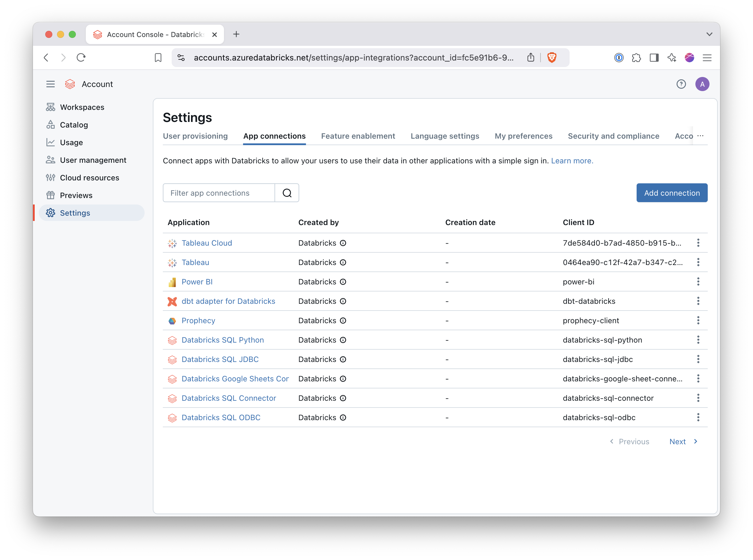753x560 pixels.
Task: Open dbt adapter for Databricks link
Action: pos(228,301)
